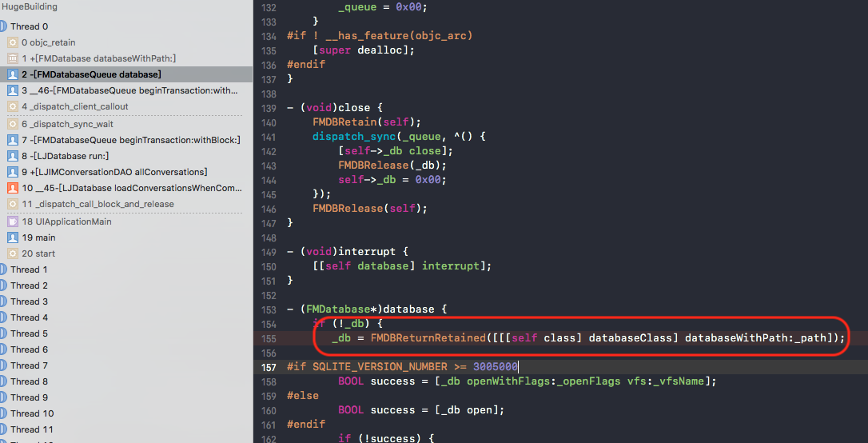Click SQLITE_VERSION_NUMBER on line 157
Screen dimensions: 868x443
tap(380, 366)
